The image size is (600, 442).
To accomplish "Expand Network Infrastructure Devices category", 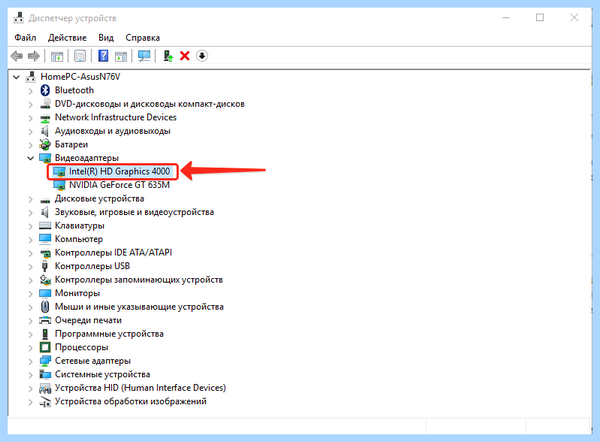I will click(30, 118).
